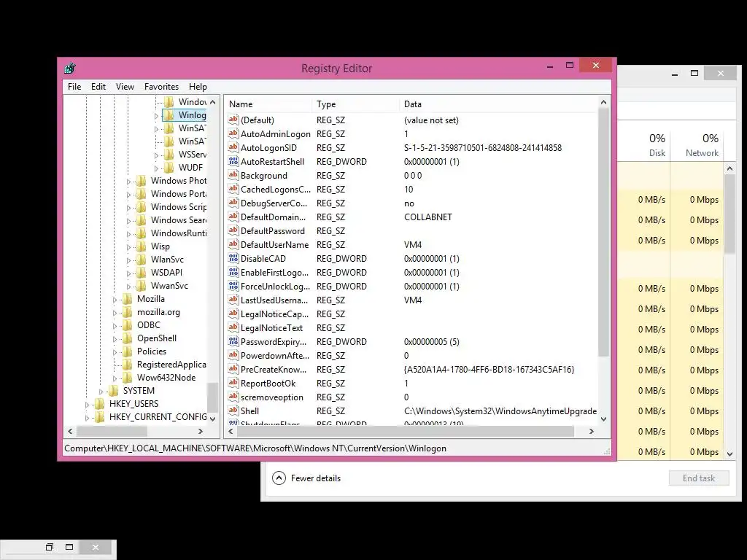
Task: Click the (Default) value icon
Action: tap(233, 120)
